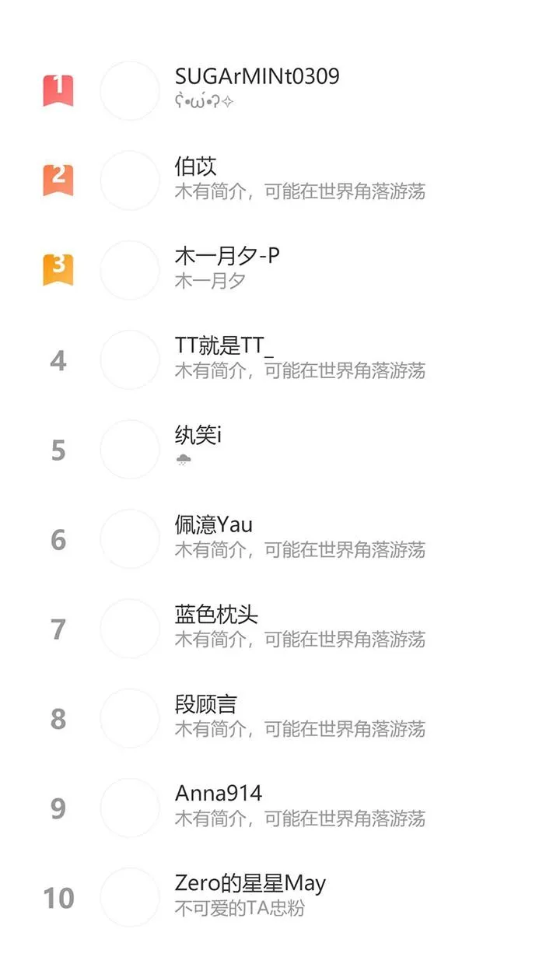Tap the first-place red ribbon badge
This screenshot has width=560, height=964.
[x=58, y=90]
